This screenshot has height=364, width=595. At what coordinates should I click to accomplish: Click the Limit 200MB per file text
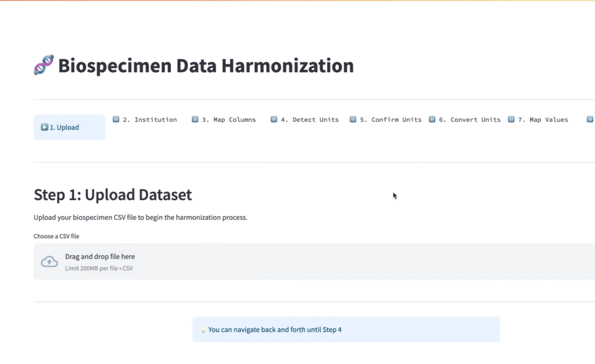[99, 268]
